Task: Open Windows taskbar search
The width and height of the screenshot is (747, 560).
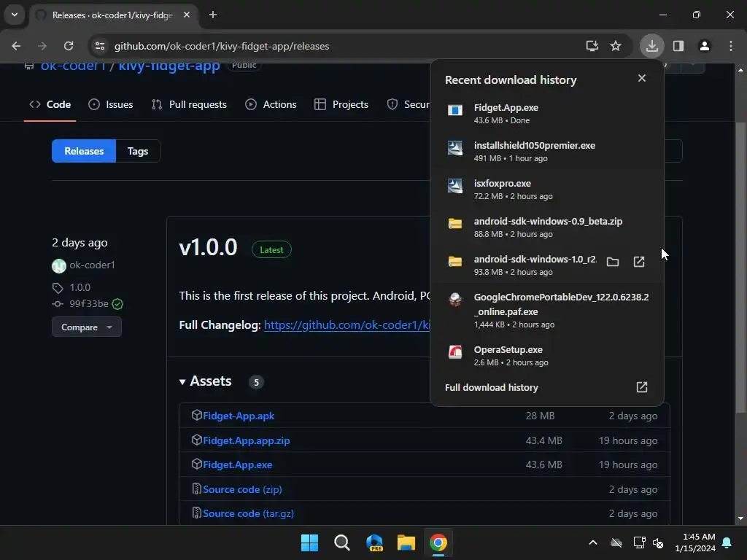Action: click(x=342, y=542)
